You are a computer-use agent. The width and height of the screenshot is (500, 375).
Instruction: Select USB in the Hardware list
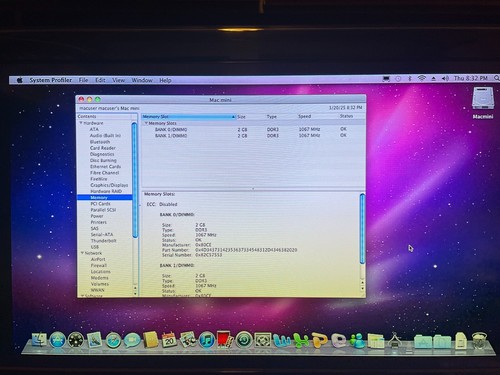tap(95, 247)
